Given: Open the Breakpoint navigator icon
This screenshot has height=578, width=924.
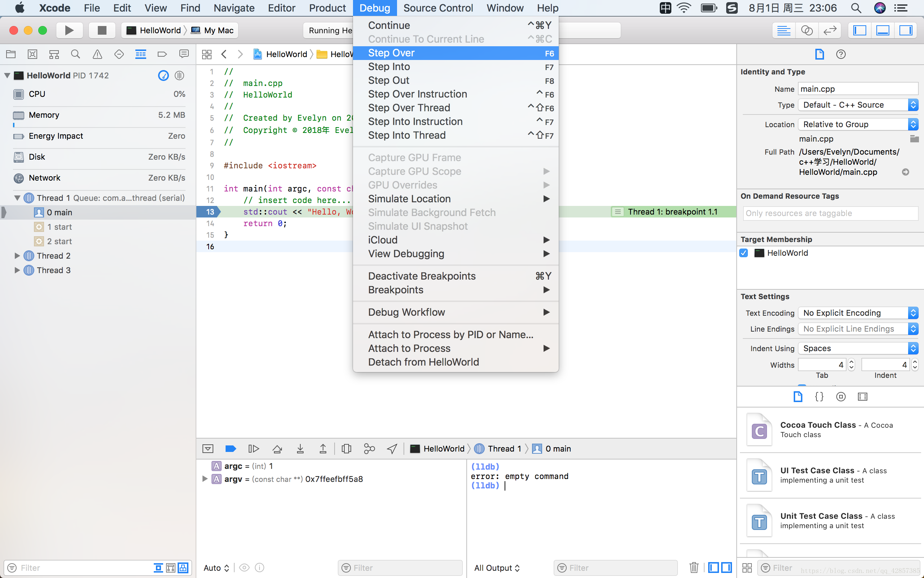Looking at the screenshot, I should (x=162, y=54).
